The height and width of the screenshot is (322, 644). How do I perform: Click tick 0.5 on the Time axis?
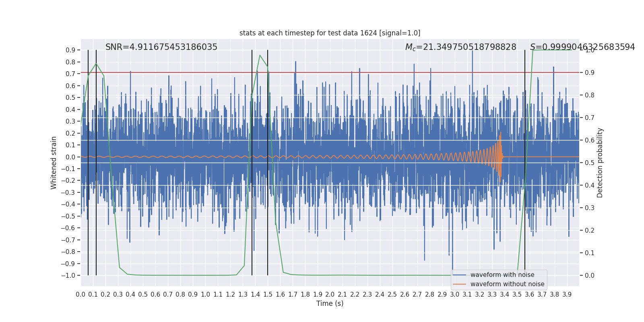(143, 295)
